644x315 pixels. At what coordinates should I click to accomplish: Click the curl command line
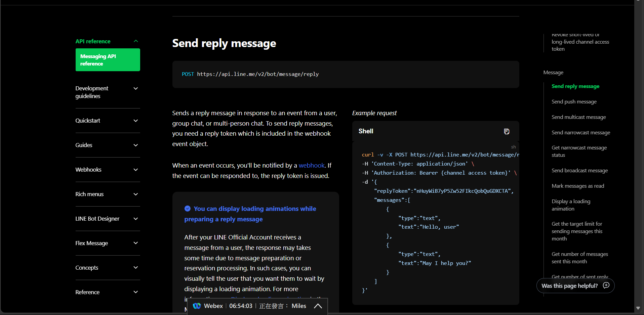[440, 155]
